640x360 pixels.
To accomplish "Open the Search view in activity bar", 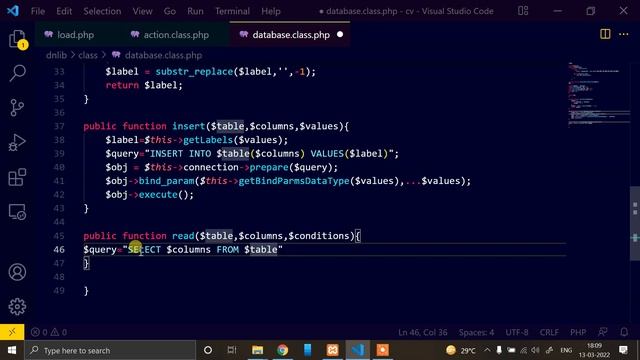I will tap(17, 73).
